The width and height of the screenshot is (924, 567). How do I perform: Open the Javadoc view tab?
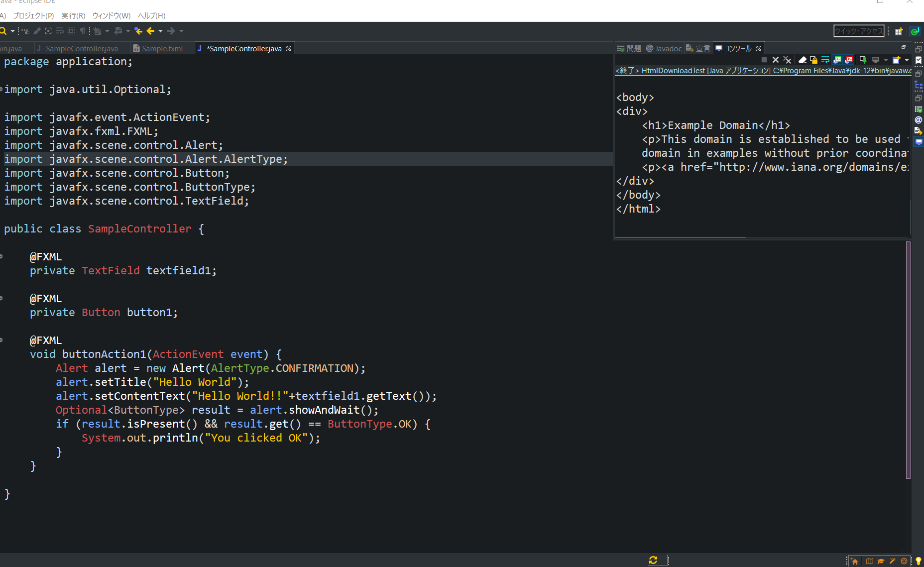tap(664, 48)
